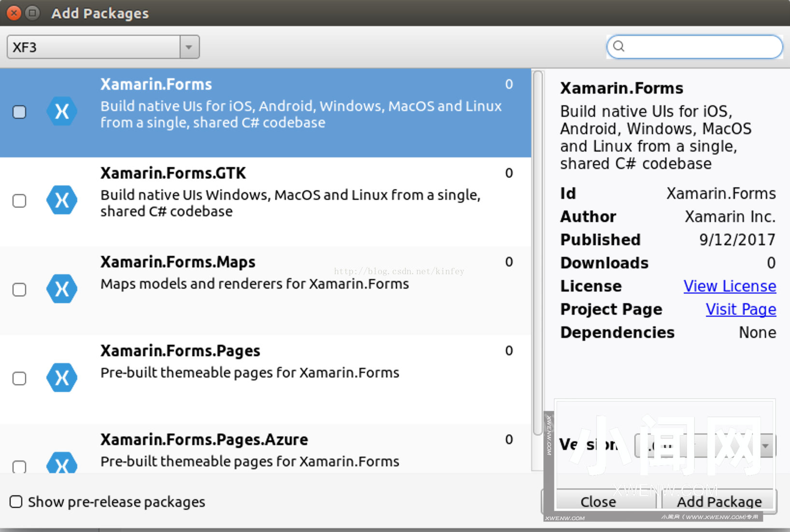Check the Xamarin.Forms.Maps package checkbox

(19, 290)
